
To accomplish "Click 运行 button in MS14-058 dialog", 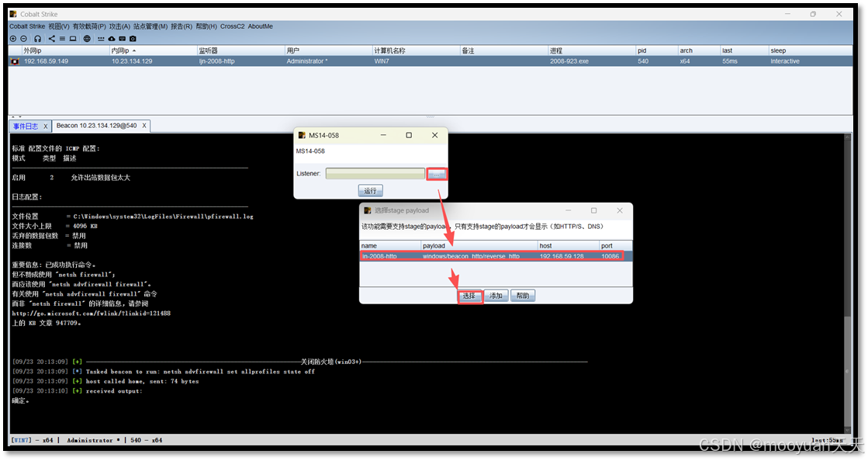I will point(370,191).
